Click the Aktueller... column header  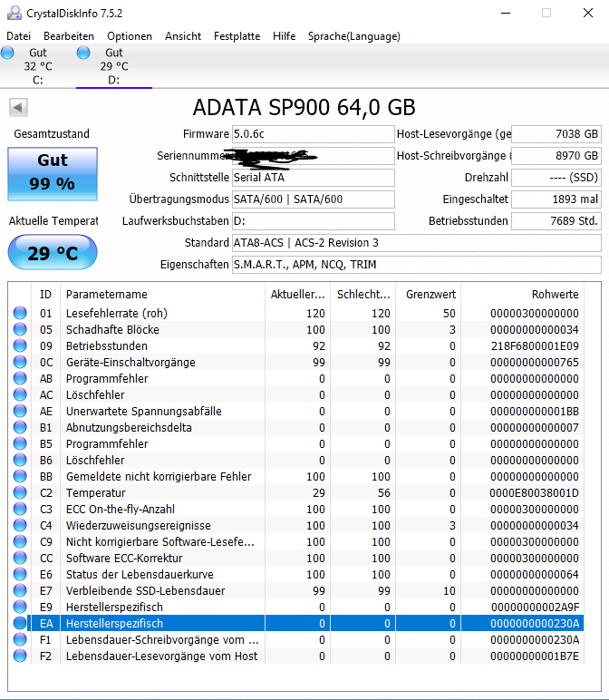click(x=297, y=294)
